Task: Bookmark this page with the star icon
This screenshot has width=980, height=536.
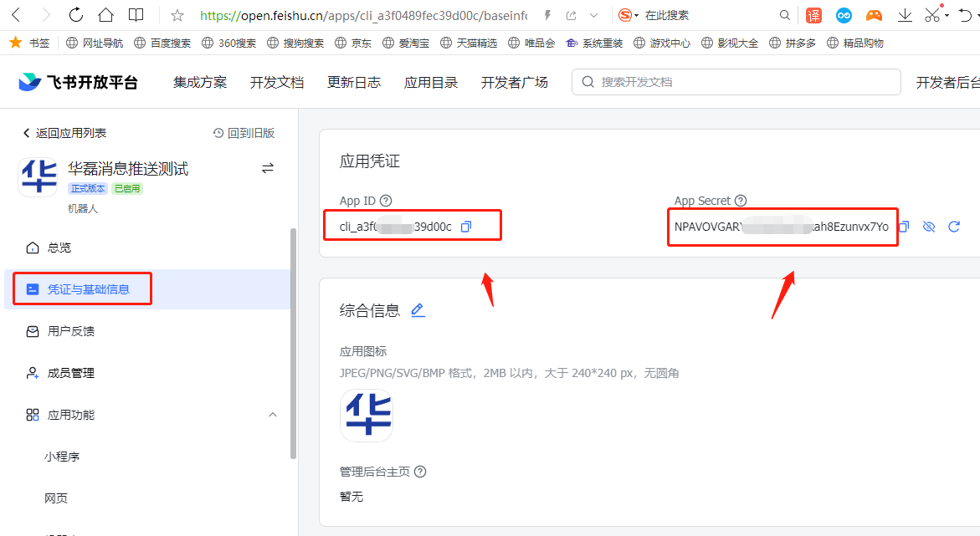Action: click(x=177, y=16)
